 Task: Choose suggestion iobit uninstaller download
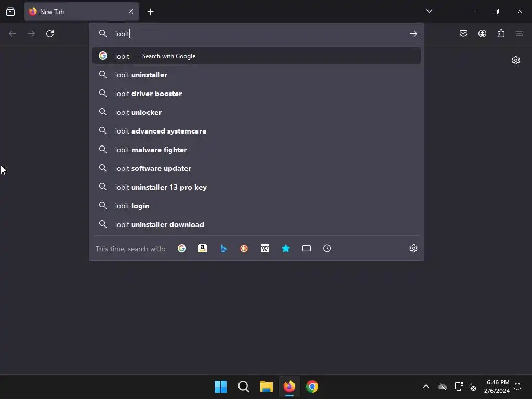pos(256,224)
